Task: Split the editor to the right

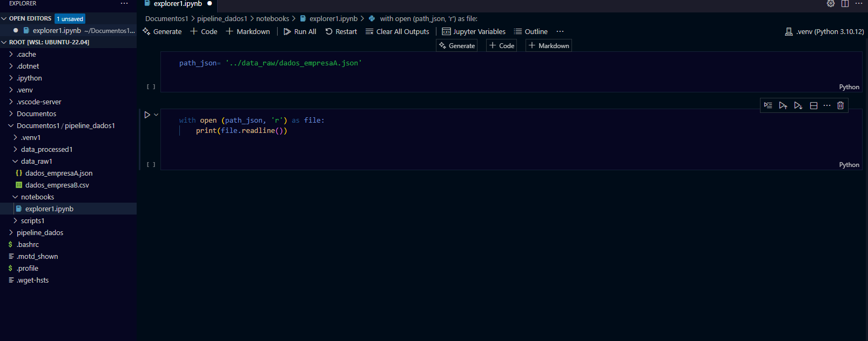Action: [845, 4]
